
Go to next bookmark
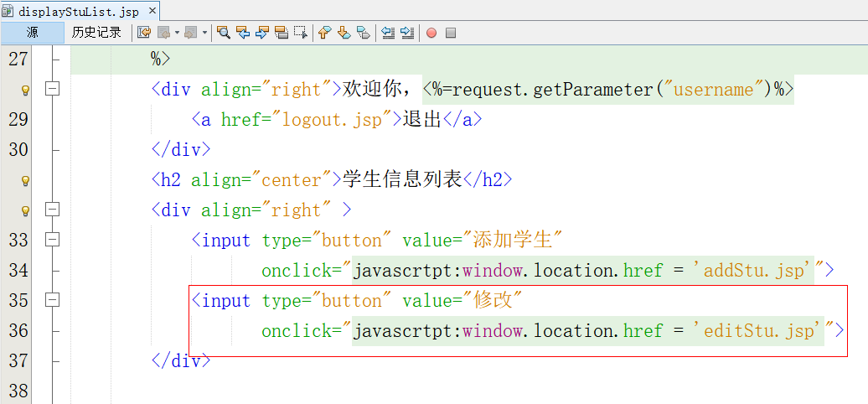(x=344, y=34)
